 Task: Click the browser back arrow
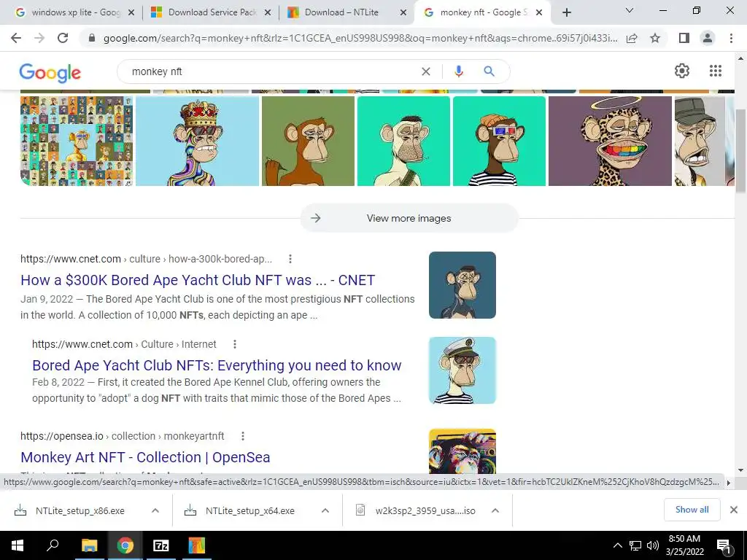click(16, 38)
